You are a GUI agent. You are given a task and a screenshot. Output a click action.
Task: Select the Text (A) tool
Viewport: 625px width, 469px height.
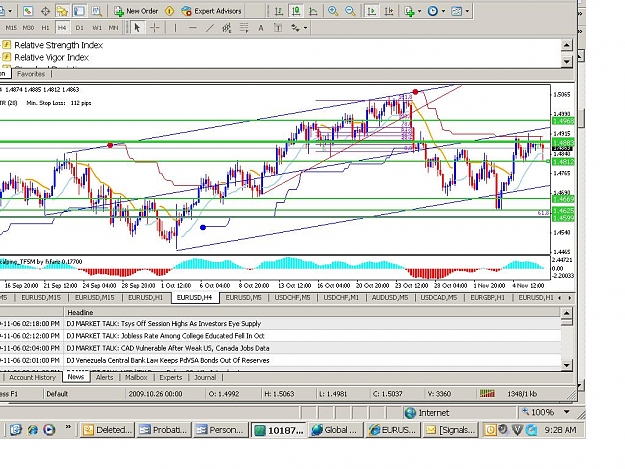coord(261,27)
